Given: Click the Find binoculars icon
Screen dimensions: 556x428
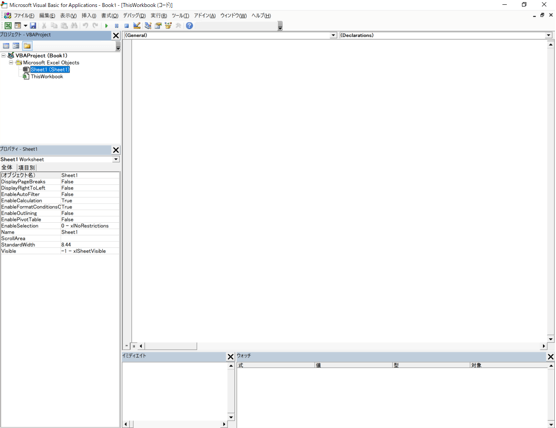Looking at the screenshot, I should coord(74,26).
